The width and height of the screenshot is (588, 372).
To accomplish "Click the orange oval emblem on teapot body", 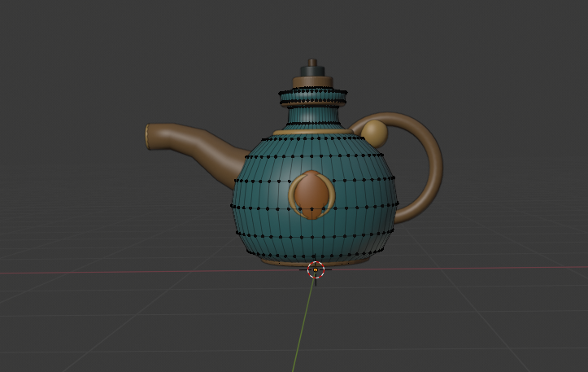I will 312,195.
